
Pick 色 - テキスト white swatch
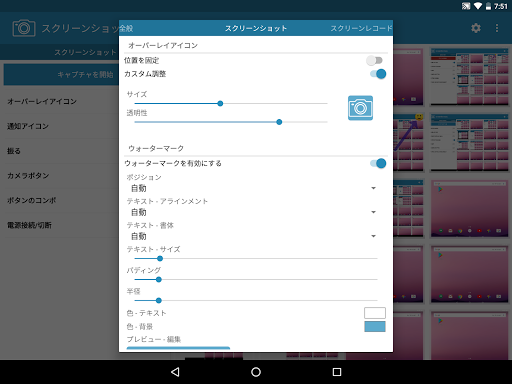click(x=375, y=313)
